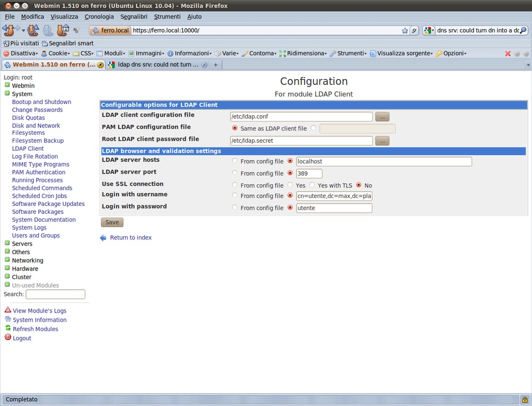
Task: Open a new tab with the plus button
Action: point(215,65)
